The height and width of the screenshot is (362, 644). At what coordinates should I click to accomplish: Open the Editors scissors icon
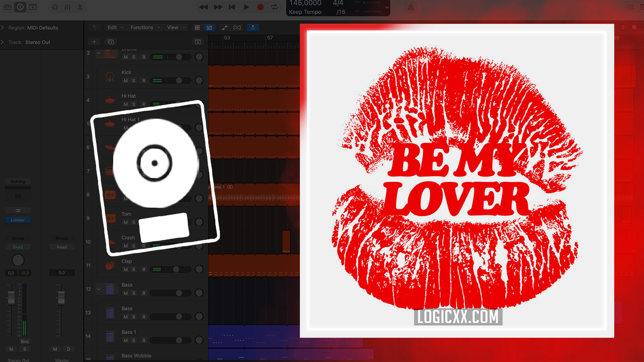click(80, 7)
